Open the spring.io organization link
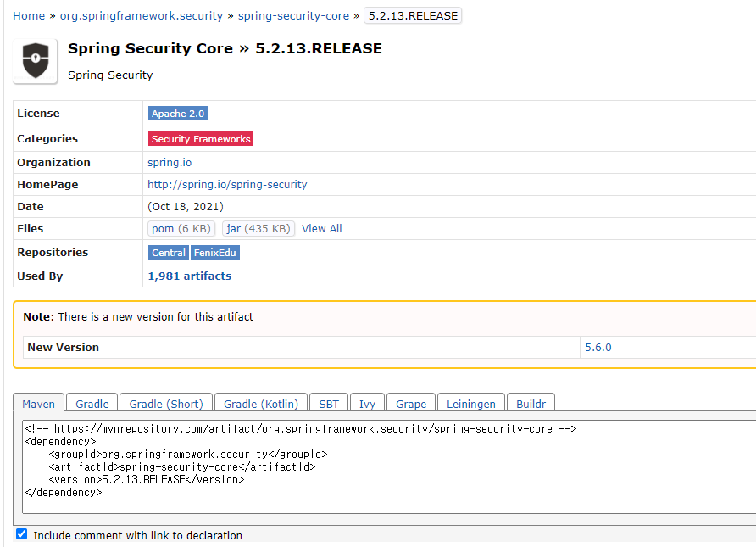756x547 pixels. coord(170,163)
